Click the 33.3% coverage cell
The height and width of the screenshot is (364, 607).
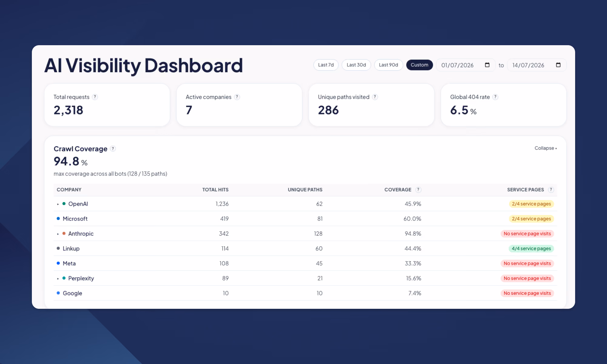coord(413,263)
